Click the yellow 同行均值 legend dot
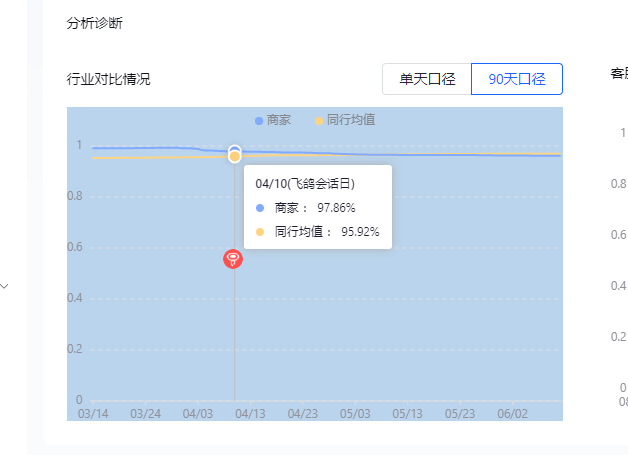This screenshot has height=455, width=628. (x=319, y=121)
